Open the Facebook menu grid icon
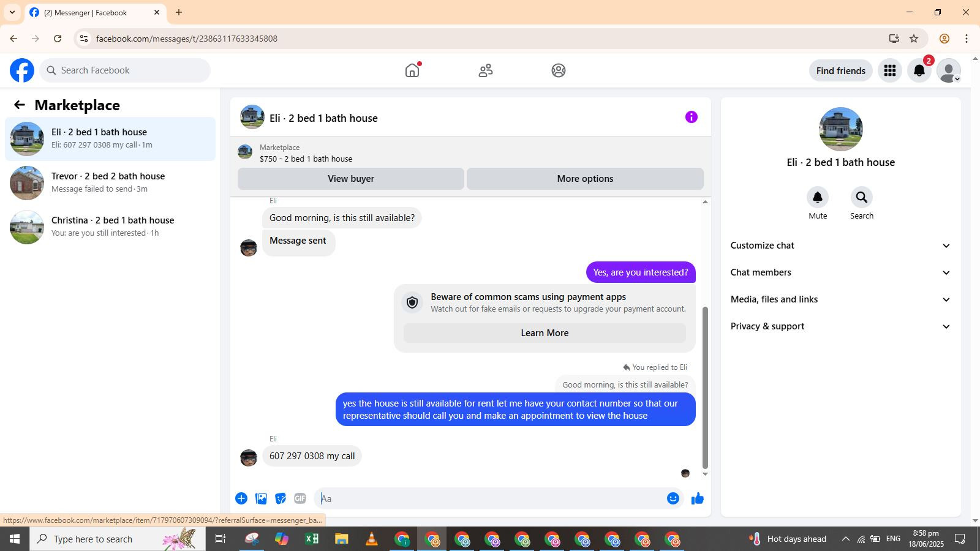 tap(890, 70)
